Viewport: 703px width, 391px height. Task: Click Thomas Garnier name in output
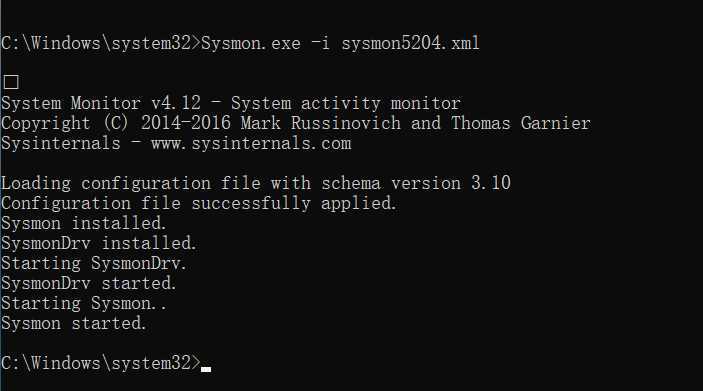(x=521, y=123)
